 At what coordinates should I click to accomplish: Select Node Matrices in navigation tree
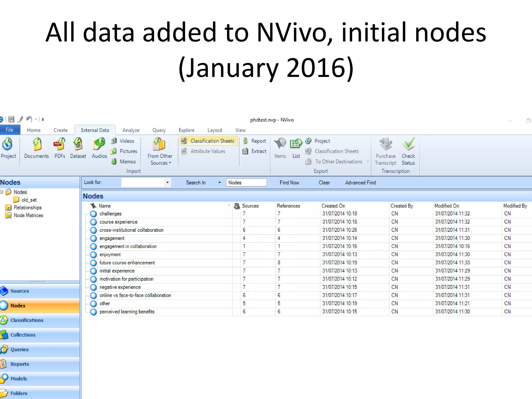24,215
